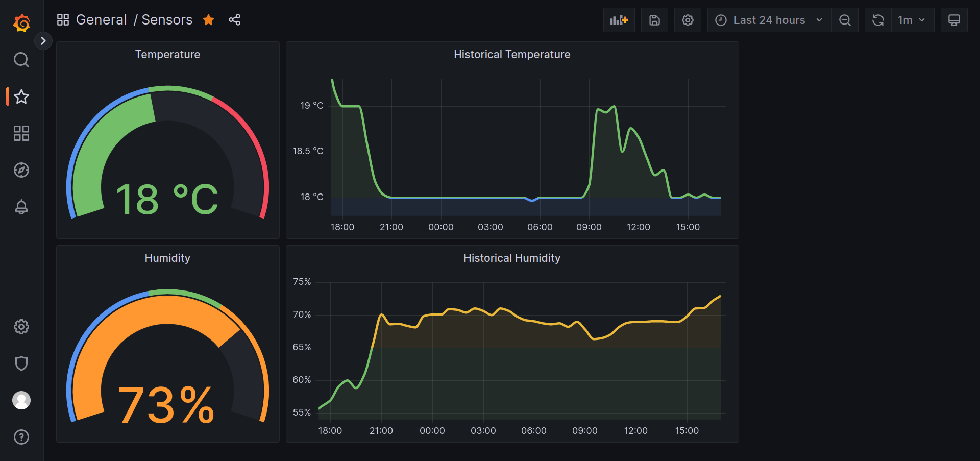Screen dimensions: 980x461
Task: Open the Historical Temperature panel title menu
Action: (511, 54)
